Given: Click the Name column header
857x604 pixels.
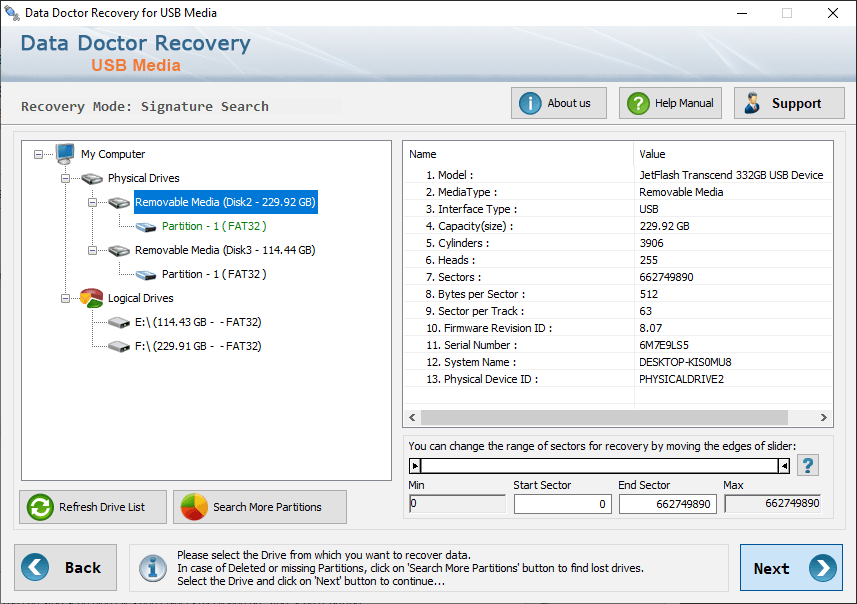Looking at the screenshot, I should tap(518, 154).
